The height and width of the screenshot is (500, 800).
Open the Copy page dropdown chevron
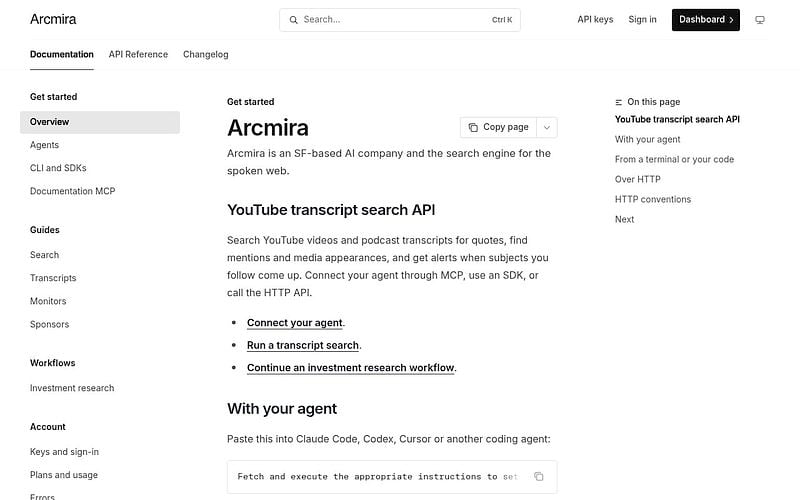[x=546, y=128]
